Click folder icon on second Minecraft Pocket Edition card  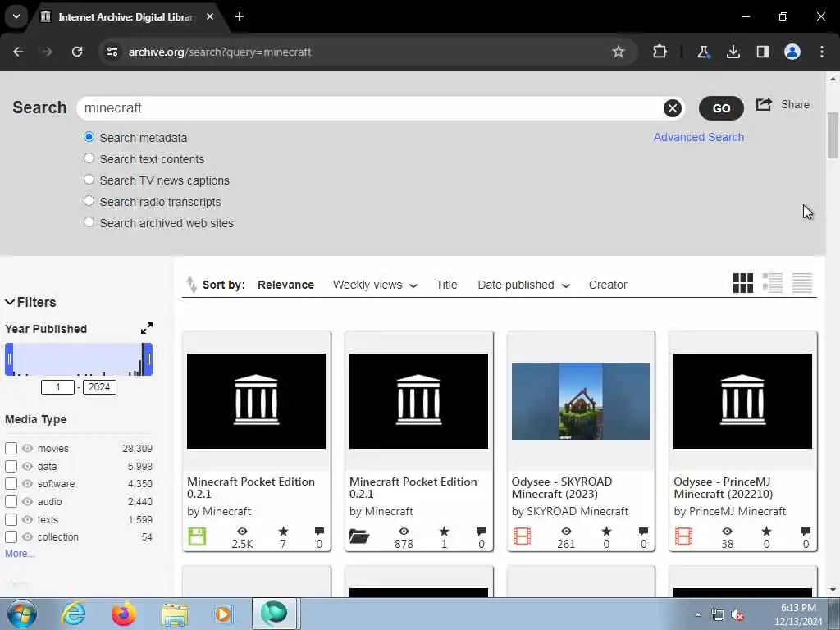(x=359, y=536)
